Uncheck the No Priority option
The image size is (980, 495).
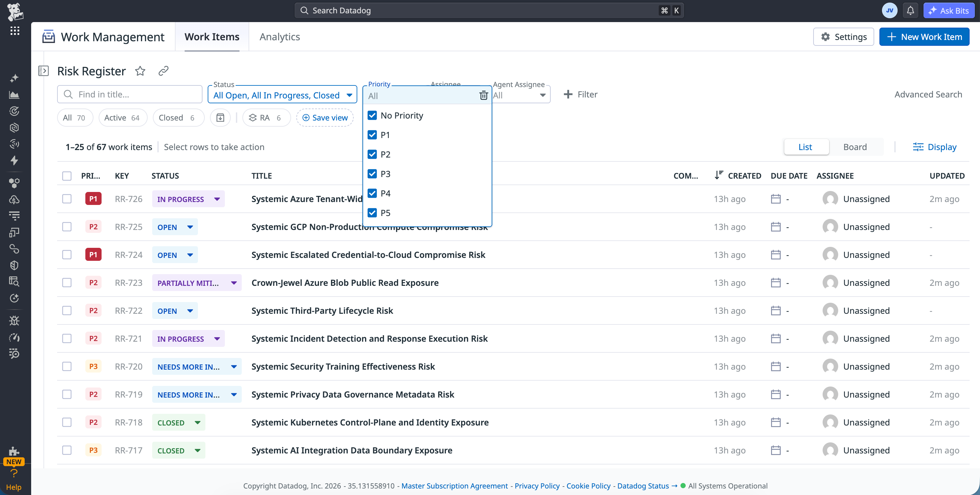pyautogui.click(x=372, y=115)
